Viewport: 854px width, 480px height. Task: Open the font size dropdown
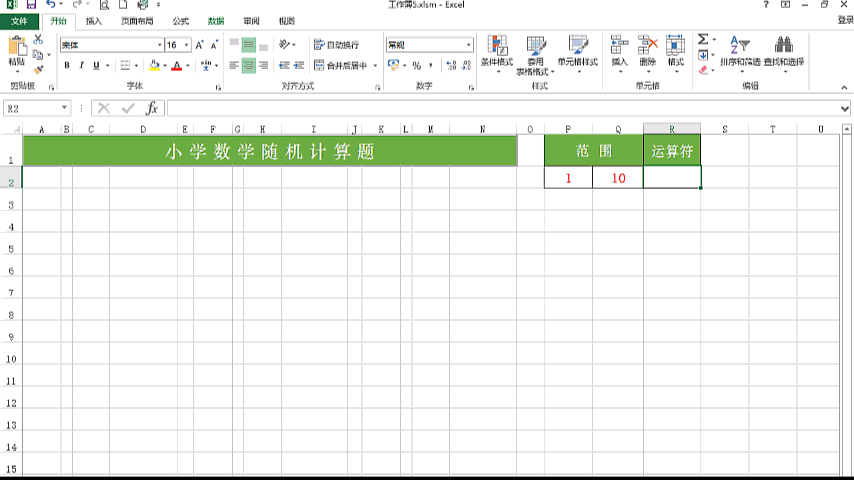(186, 45)
